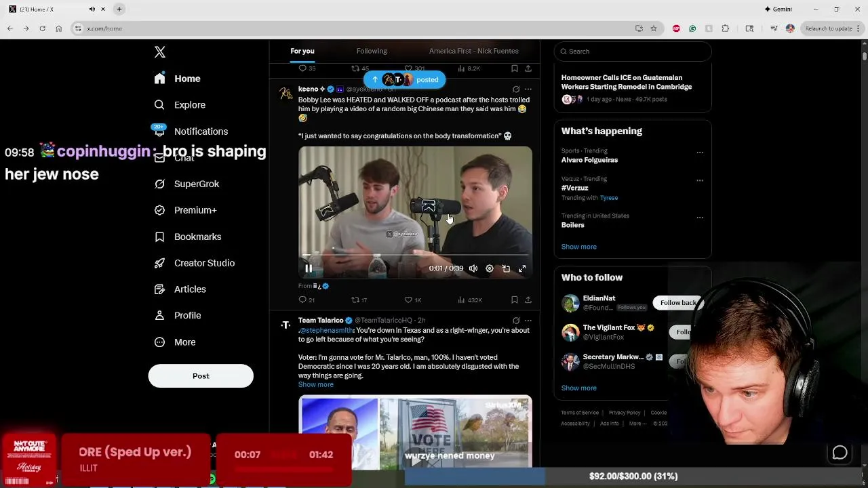This screenshot has height=488, width=868.
Task: Open Creator Studio in the sidebar
Action: pos(194,263)
